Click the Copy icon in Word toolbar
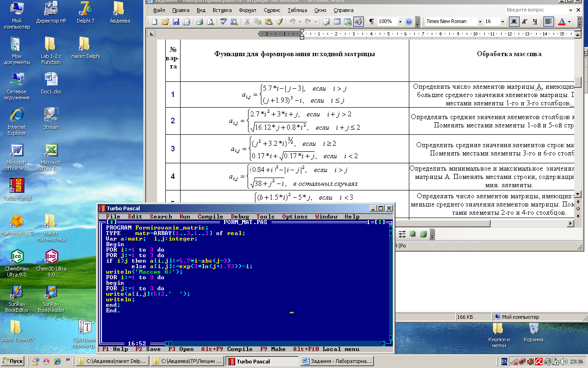This screenshot has width=588, height=368. coord(258,22)
